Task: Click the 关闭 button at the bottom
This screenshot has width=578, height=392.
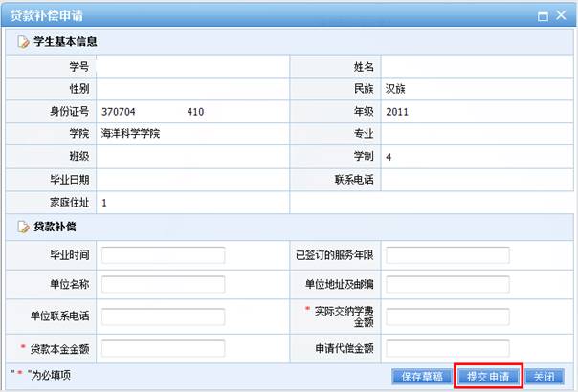Action: (x=543, y=377)
